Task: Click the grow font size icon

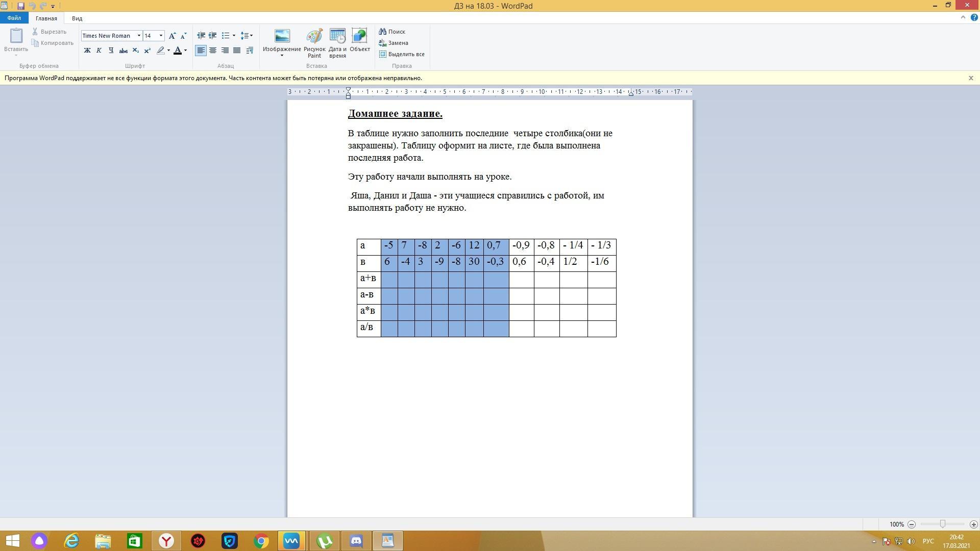Action: 173,36
